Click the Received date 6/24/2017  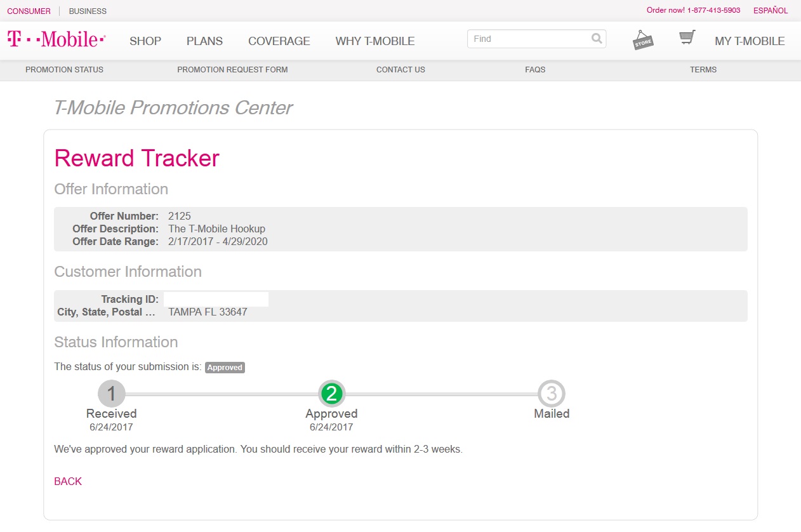pos(112,427)
